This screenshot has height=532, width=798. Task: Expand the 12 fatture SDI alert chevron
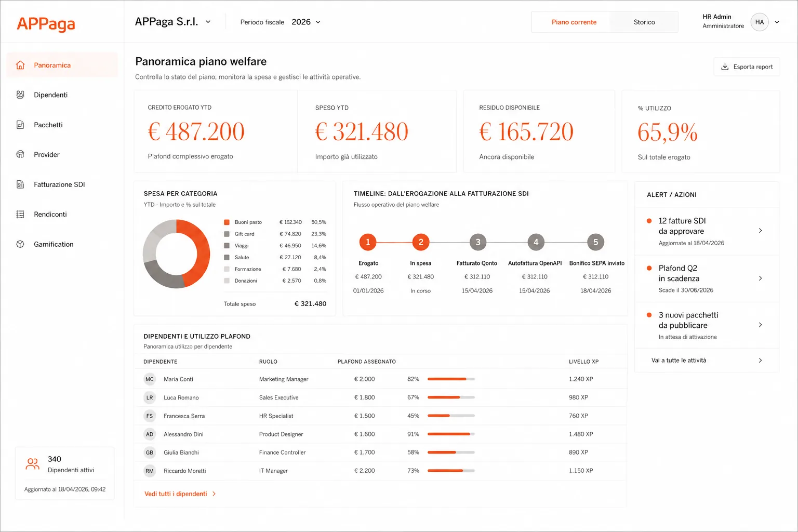[x=760, y=231]
